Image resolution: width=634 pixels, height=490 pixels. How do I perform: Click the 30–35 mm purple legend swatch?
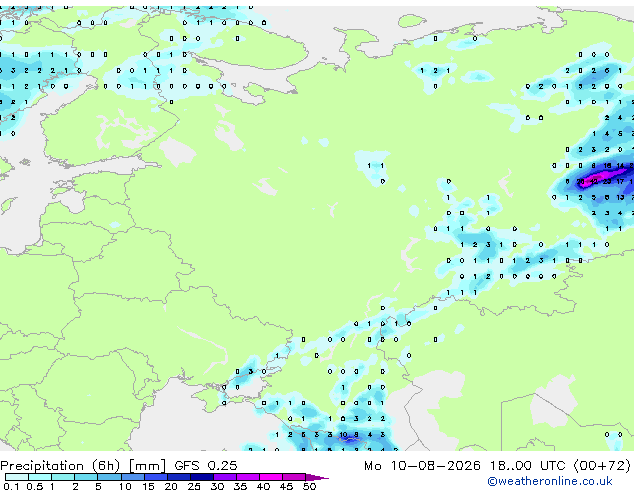pyautogui.click(x=225, y=477)
